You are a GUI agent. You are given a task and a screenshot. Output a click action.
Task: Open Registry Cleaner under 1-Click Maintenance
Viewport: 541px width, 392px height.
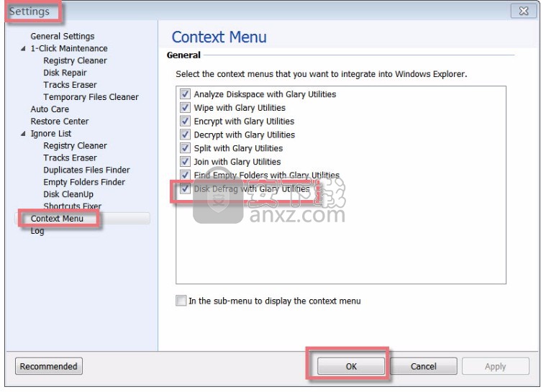76,60
